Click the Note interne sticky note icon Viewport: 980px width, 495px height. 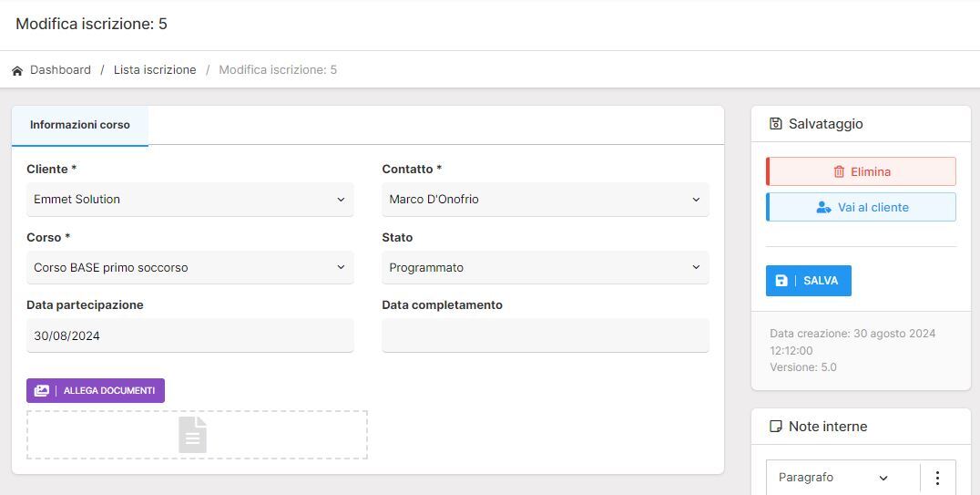pos(776,427)
